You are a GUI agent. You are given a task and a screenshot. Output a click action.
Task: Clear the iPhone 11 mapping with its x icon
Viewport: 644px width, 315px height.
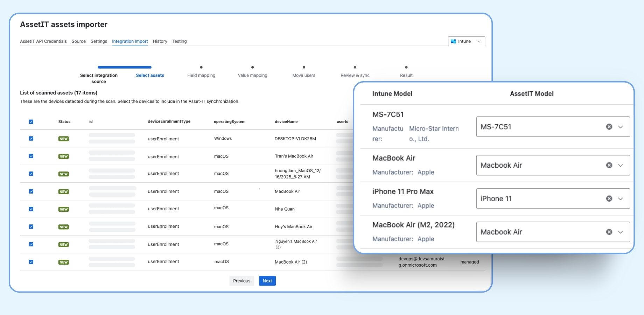point(609,198)
